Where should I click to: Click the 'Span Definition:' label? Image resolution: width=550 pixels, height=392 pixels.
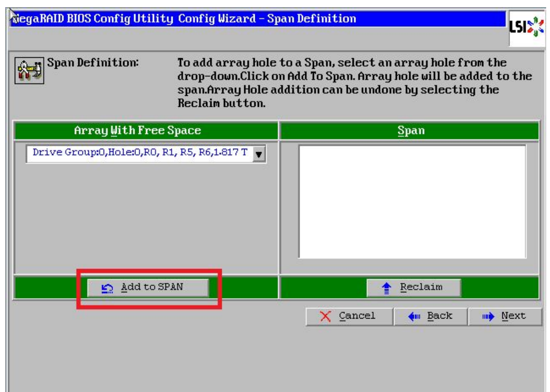click(93, 63)
